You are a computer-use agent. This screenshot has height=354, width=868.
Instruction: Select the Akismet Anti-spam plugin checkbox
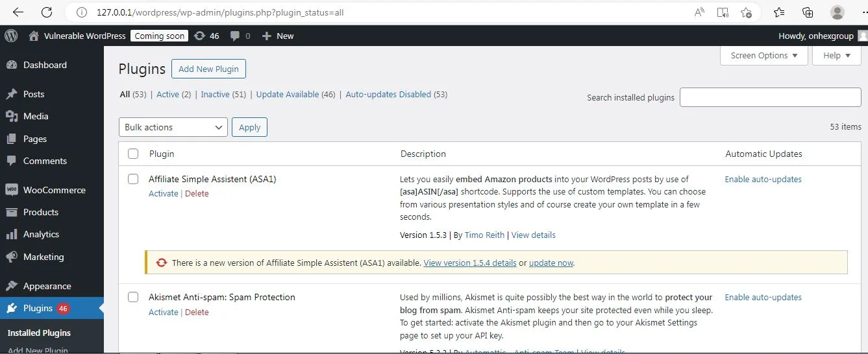133,297
